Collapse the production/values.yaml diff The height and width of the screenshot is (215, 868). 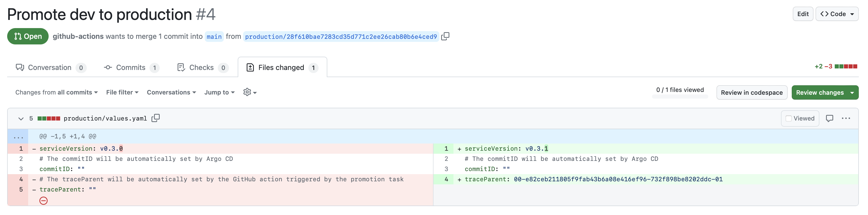point(21,118)
